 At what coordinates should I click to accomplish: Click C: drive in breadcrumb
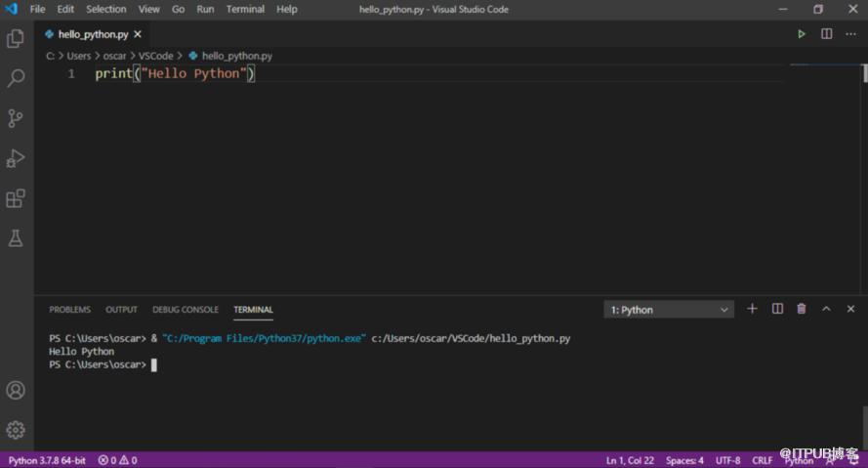click(50, 56)
